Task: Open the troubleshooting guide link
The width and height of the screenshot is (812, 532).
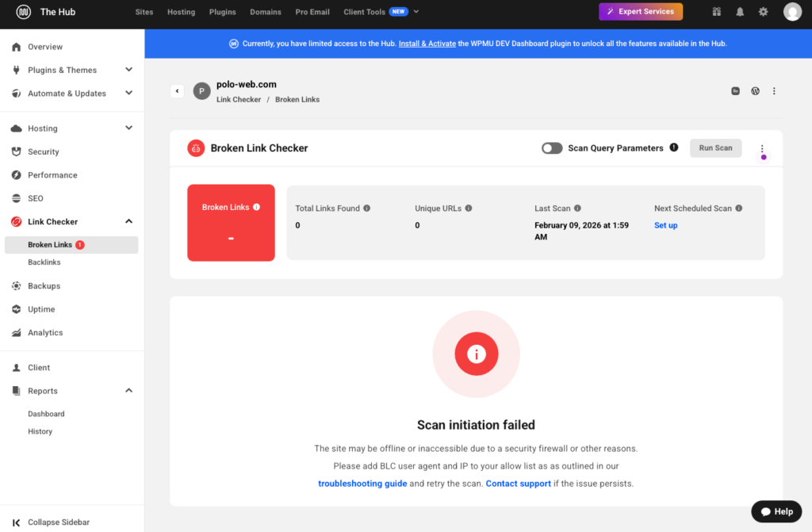Action: [362, 484]
